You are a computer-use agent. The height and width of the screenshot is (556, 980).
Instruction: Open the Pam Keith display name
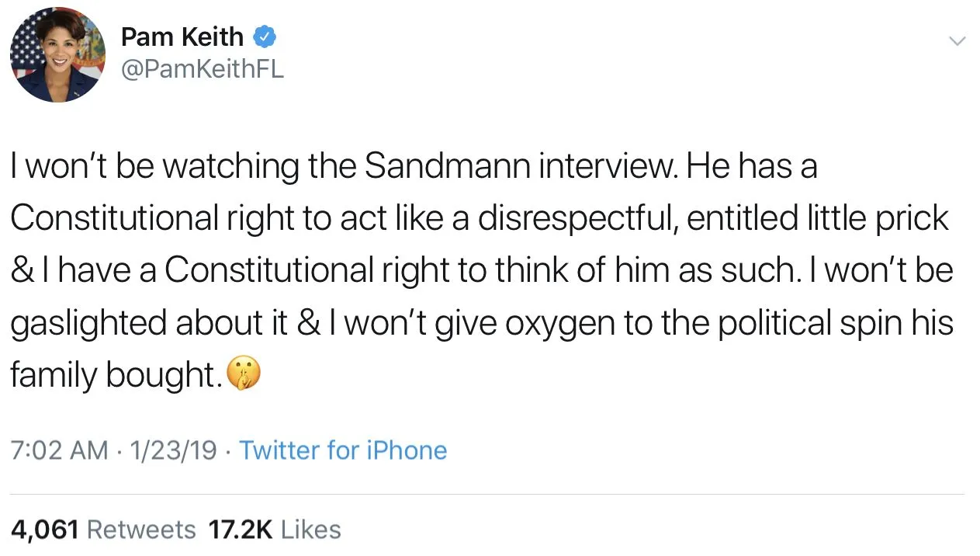(x=182, y=37)
